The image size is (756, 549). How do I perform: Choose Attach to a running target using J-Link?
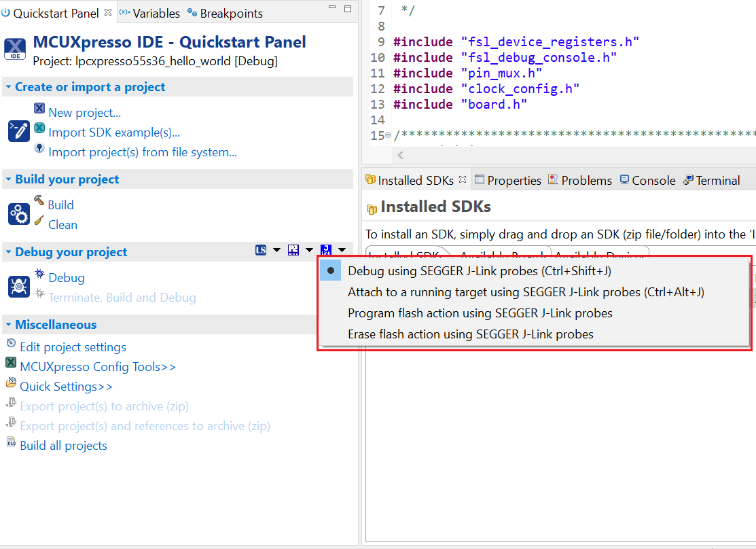coord(526,292)
